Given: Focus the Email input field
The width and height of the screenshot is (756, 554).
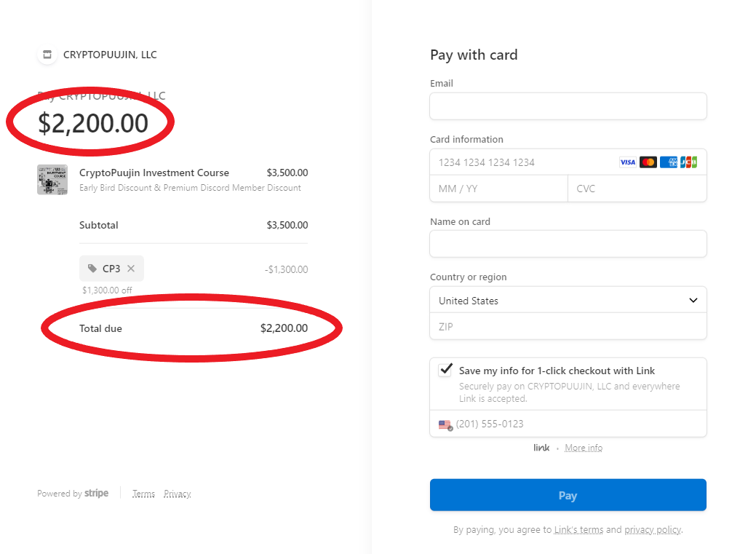Looking at the screenshot, I should tap(568, 106).
